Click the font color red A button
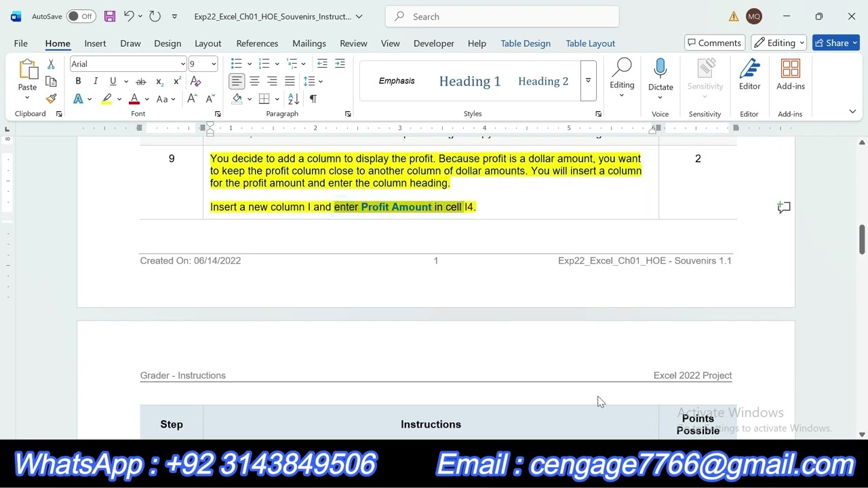The image size is (868, 488). pos(134,99)
